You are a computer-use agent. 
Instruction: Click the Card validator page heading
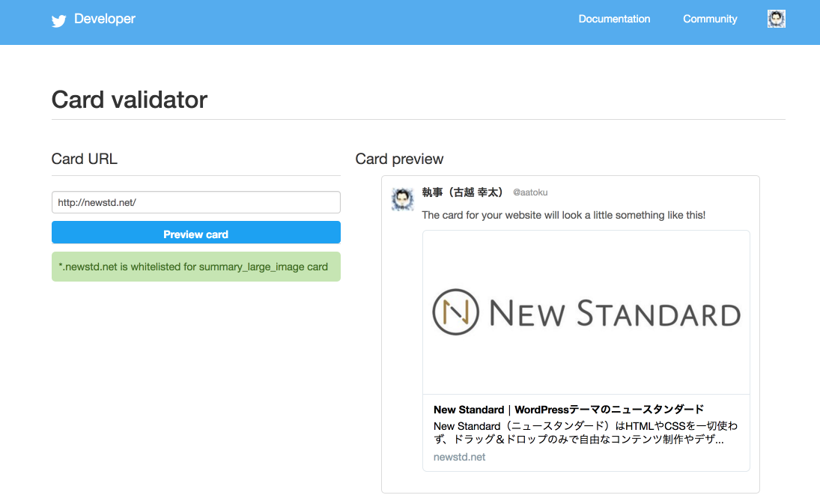(130, 100)
